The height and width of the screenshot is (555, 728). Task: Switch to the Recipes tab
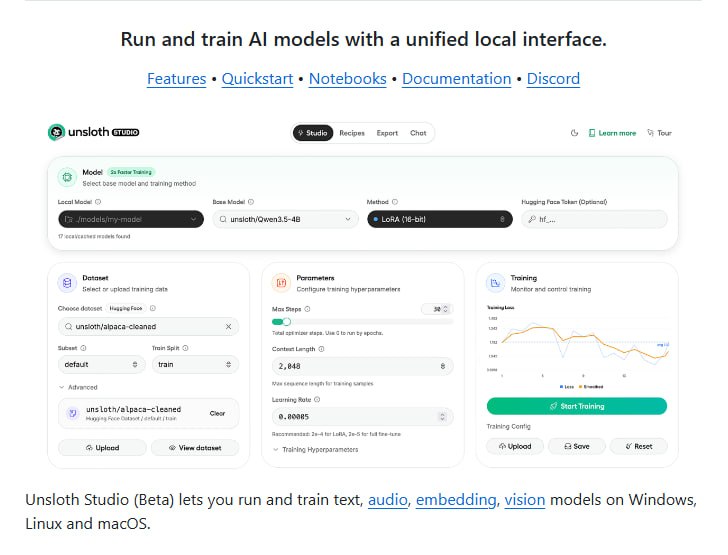tap(352, 133)
